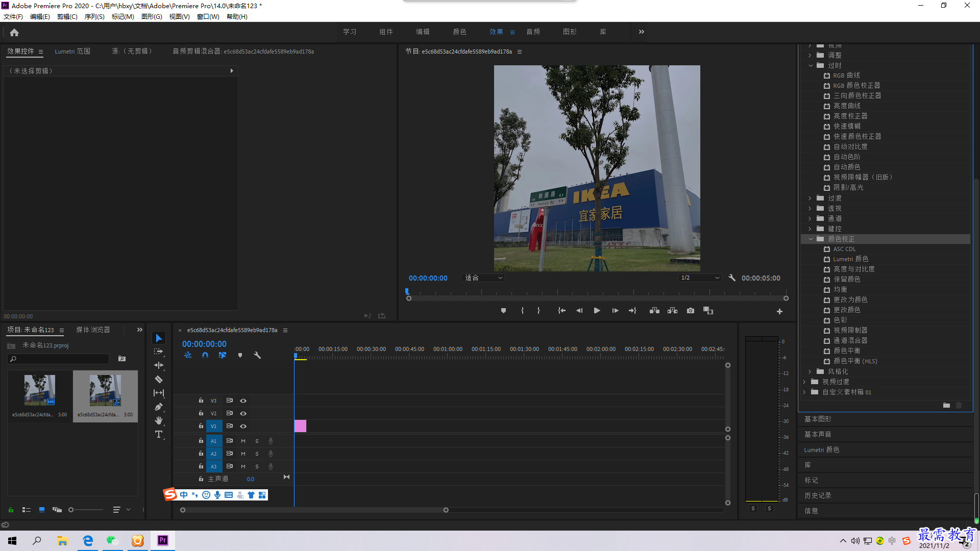Click the Home icon

click(14, 32)
